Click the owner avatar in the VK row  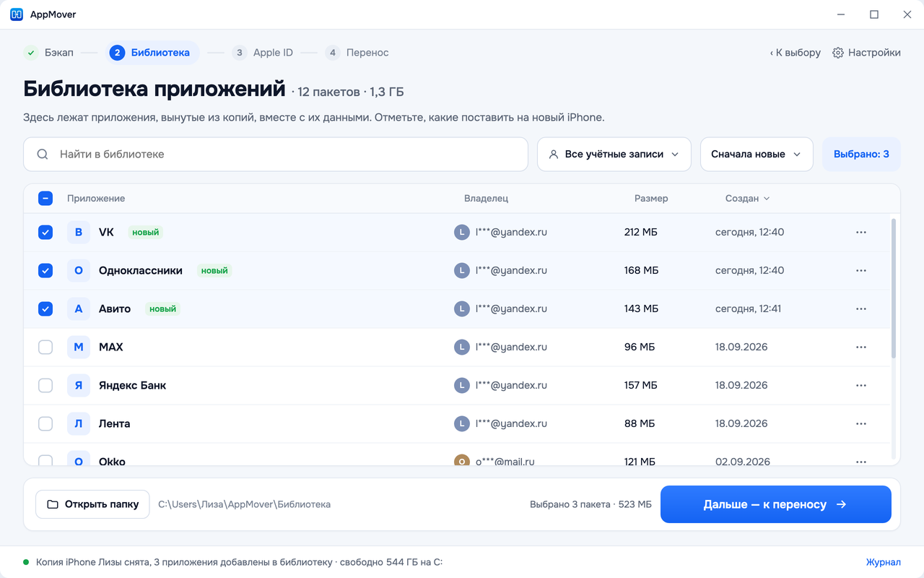point(461,233)
